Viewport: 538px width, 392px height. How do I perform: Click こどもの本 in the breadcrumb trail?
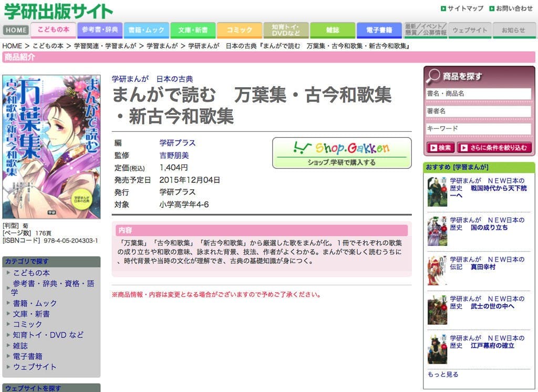48,46
